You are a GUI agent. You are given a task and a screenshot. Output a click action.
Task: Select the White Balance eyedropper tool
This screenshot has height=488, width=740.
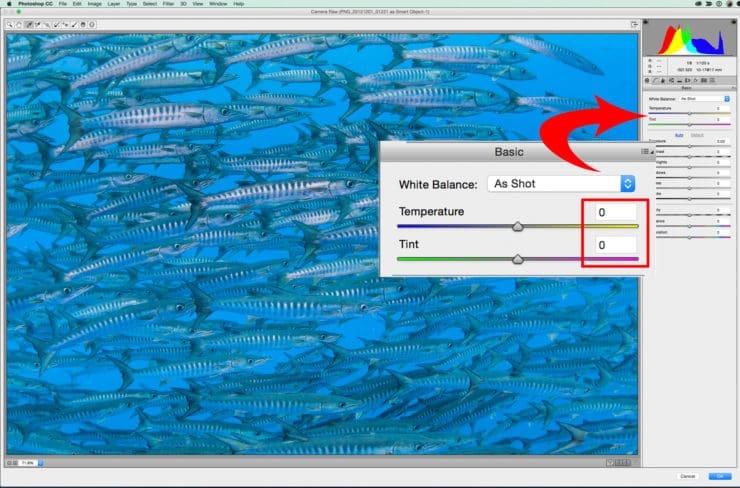pos(29,25)
